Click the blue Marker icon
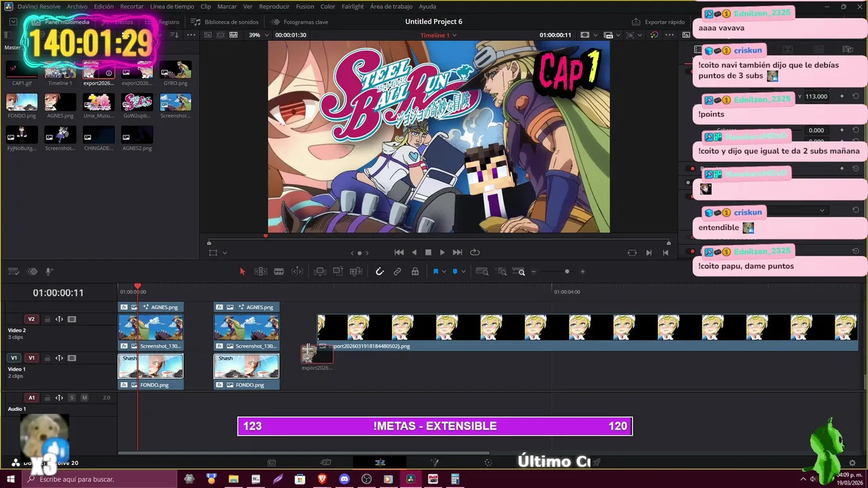The width and height of the screenshot is (868, 488). pos(455,272)
